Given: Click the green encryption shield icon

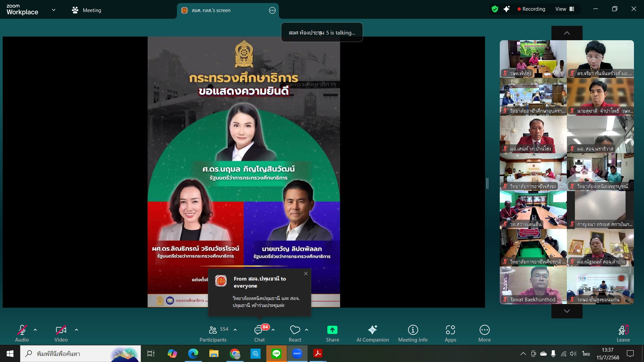Looking at the screenshot, I should tap(495, 9).
